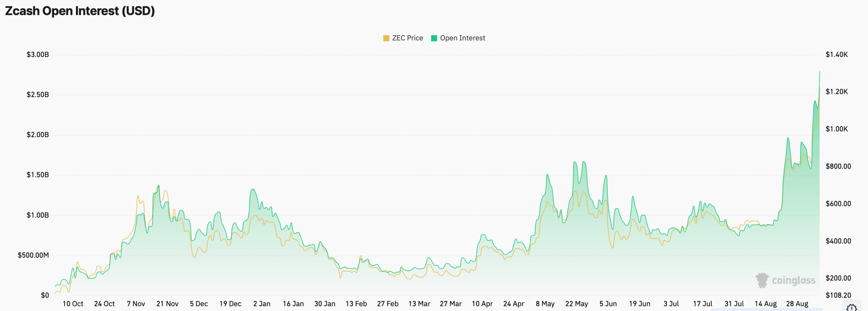Image resolution: width=868 pixels, height=311 pixels.
Task: Click the '2 Jan' date label
Action: tap(262, 304)
